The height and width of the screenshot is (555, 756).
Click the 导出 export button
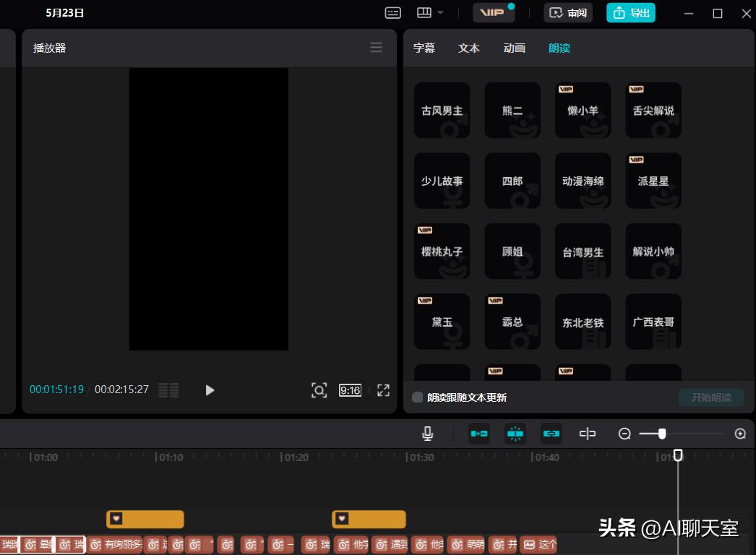click(630, 12)
